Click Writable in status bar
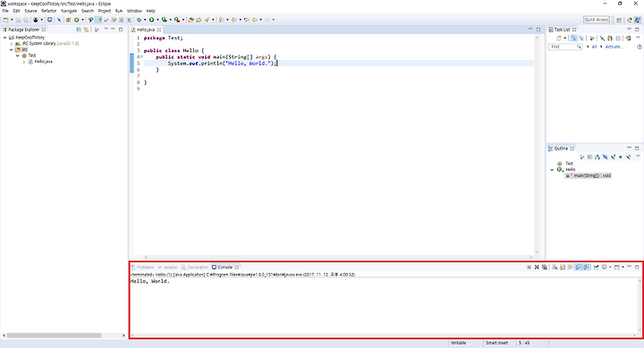The image size is (644, 348). (x=458, y=343)
